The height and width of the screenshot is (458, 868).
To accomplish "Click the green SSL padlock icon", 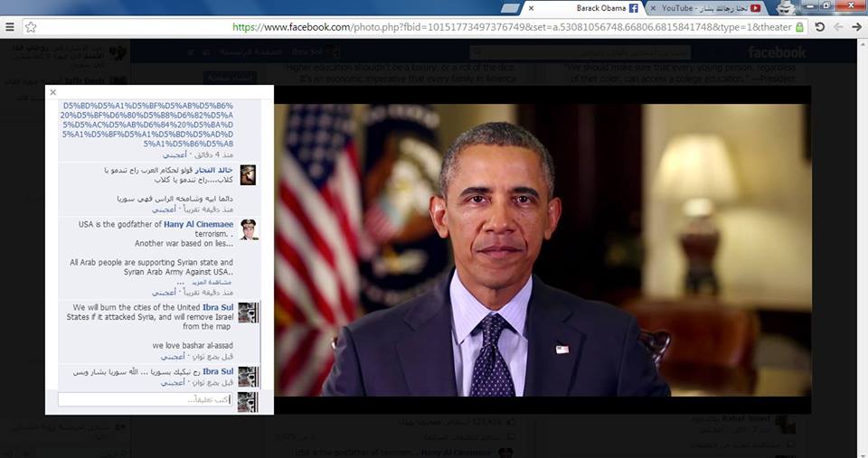I will [x=799, y=27].
